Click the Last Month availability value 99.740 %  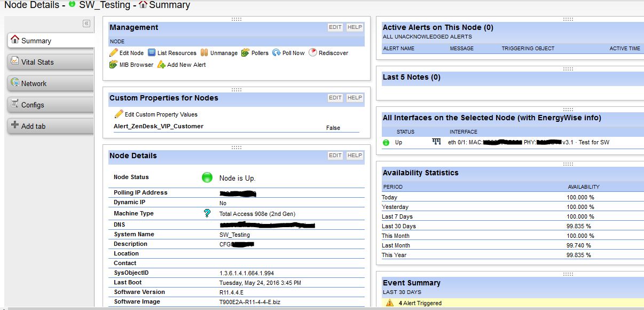point(579,245)
